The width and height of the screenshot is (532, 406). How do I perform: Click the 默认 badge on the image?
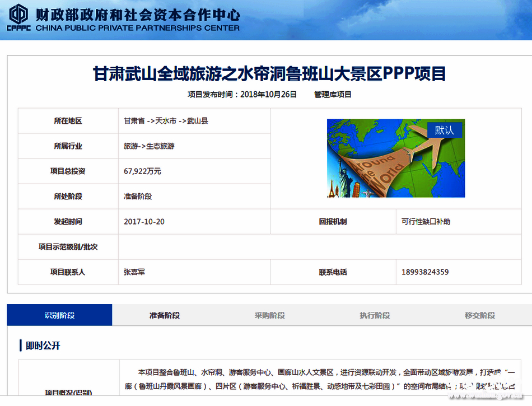(445, 130)
